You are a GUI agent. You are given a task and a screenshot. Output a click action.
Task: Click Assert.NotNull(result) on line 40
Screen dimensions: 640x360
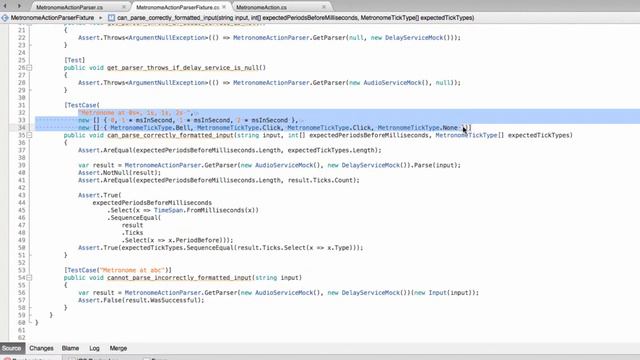(120, 173)
